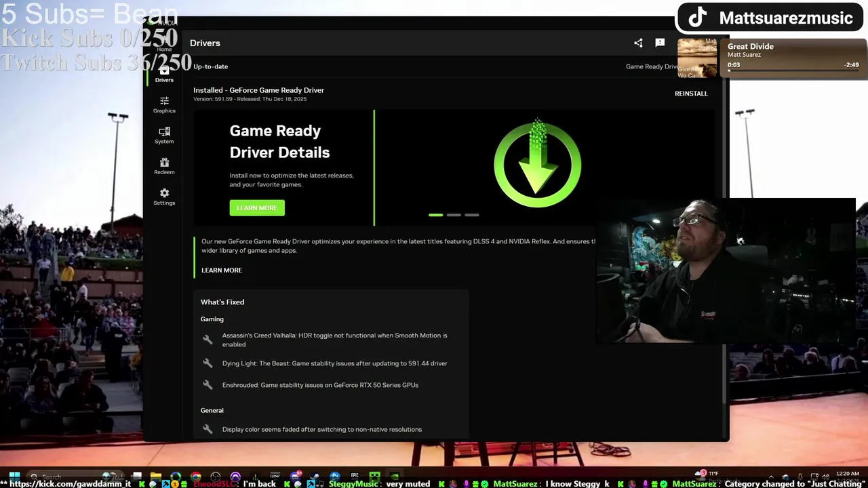The width and height of the screenshot is (868, 488).
Task: Select the Enshrouded RTX 50 Series text
Action: 320,385
